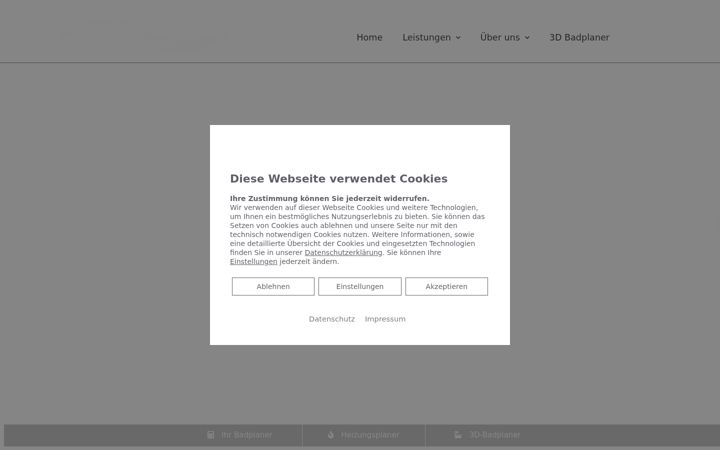Expand the Leistungen dropdown chevron
Viewport: 720px width, 450px height.
458,38
